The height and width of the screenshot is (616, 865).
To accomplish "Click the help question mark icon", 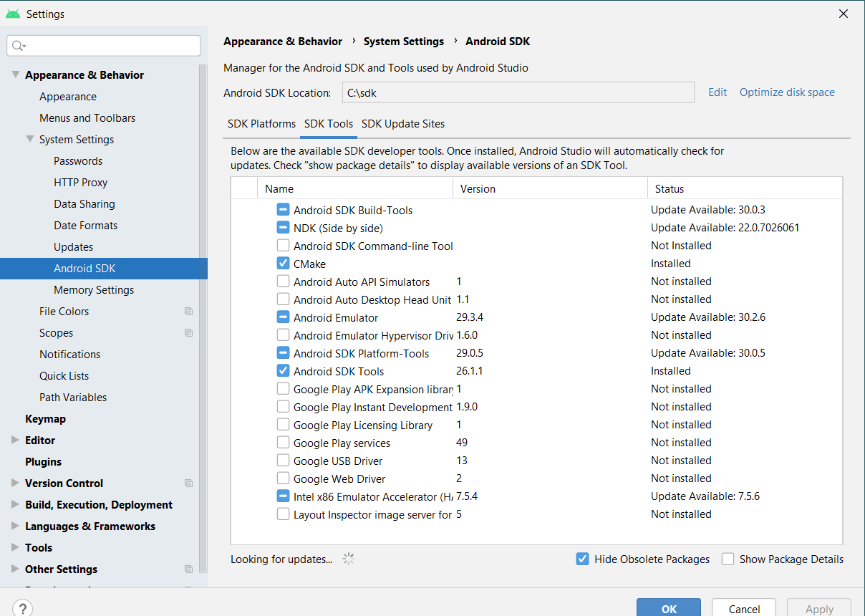I will click(23, 609).
